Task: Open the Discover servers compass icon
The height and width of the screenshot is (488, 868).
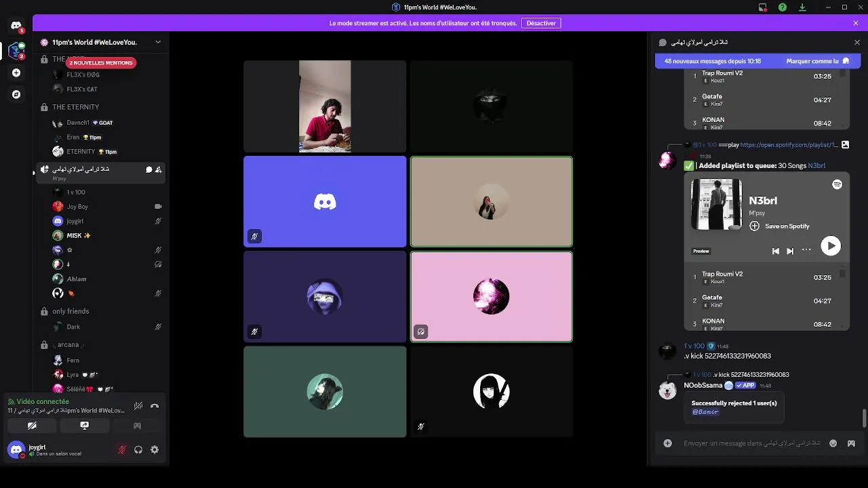Action: (16, 94)
